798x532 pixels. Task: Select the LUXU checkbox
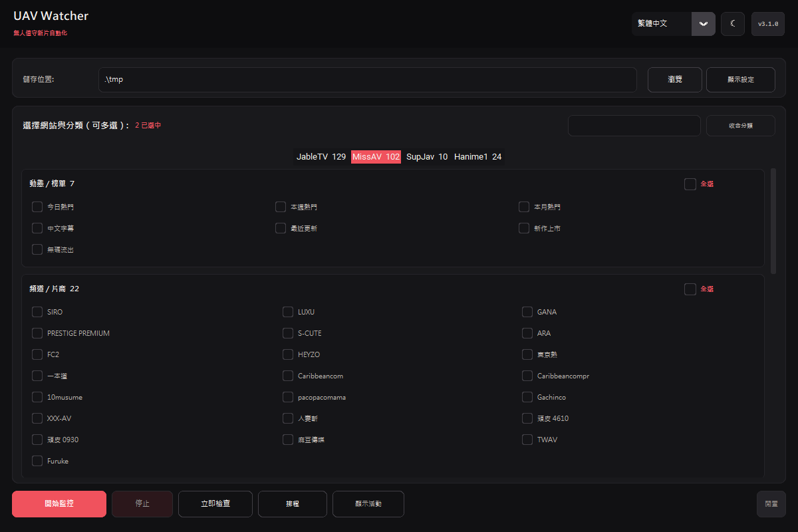[x=288, y=312]
